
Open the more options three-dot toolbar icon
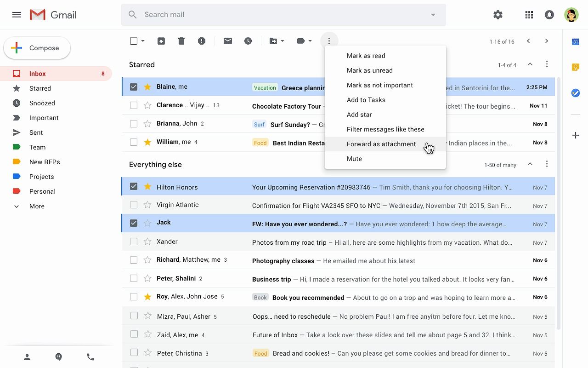pyautogui.click(x=329, y=41)
